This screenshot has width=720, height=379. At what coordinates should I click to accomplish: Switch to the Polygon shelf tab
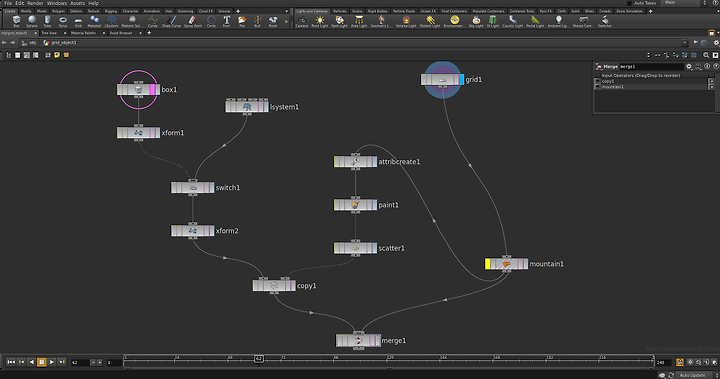pyautogui.click(x=58, y=11)
